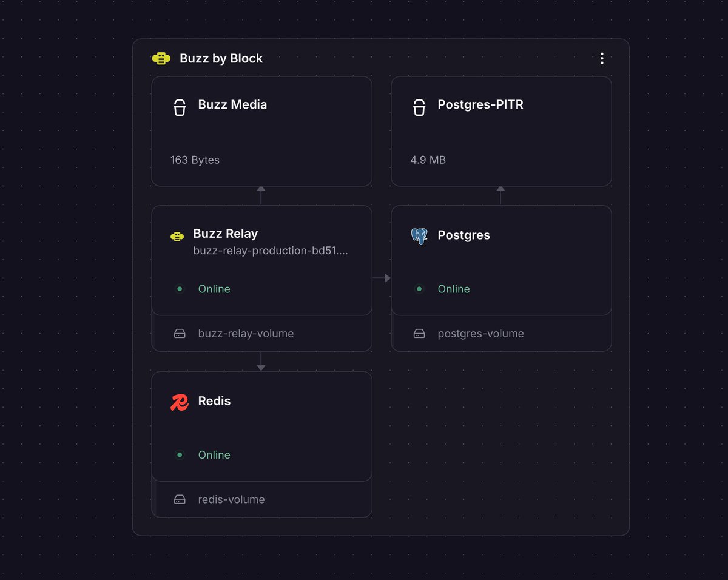Click the bee icon on Buzz Relay
Image resolution: width=728 pixels, height=580 pixels.
(177, 237)
